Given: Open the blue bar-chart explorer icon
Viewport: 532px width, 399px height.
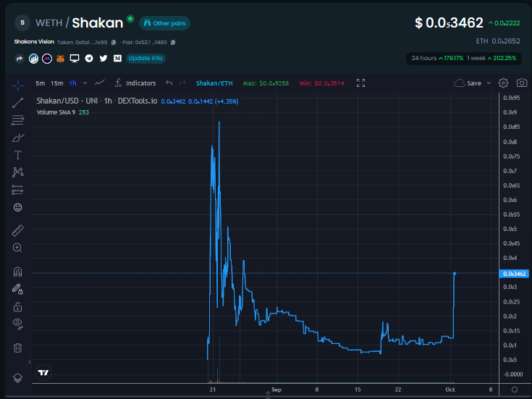Looking at the screenshot, I should [33, 59].
